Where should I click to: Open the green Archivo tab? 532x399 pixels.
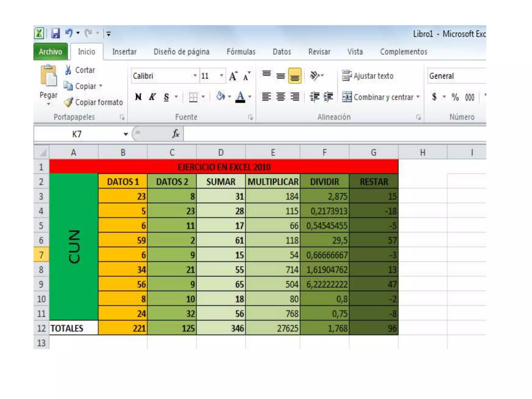tap(50, 52)
